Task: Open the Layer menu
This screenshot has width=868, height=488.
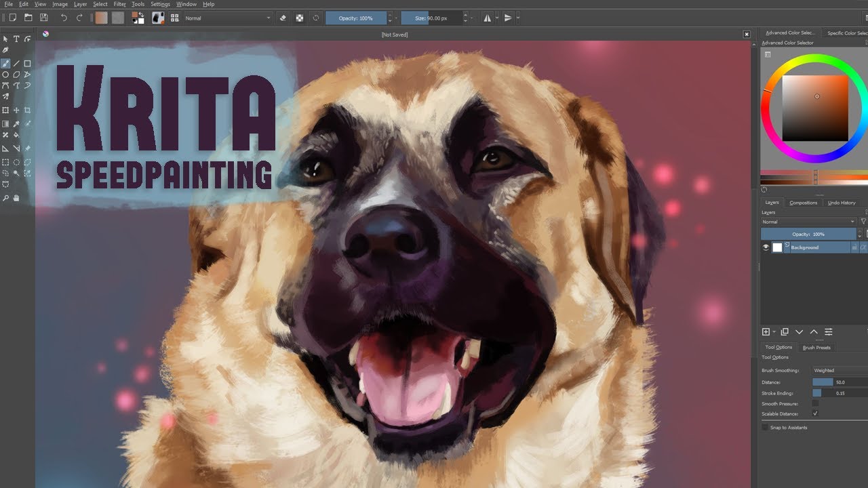Action: click(80, 4)
